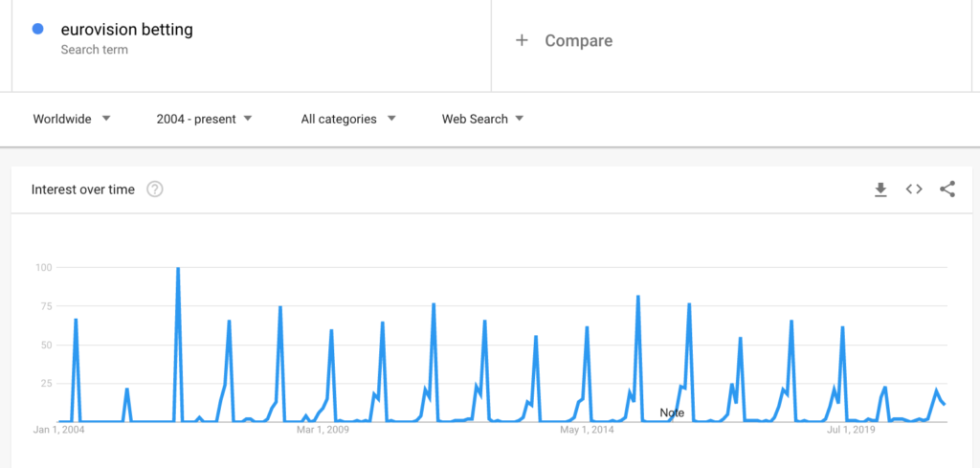
Task: Click the plus icon beside Compare
Action: [x=522, y=40]
